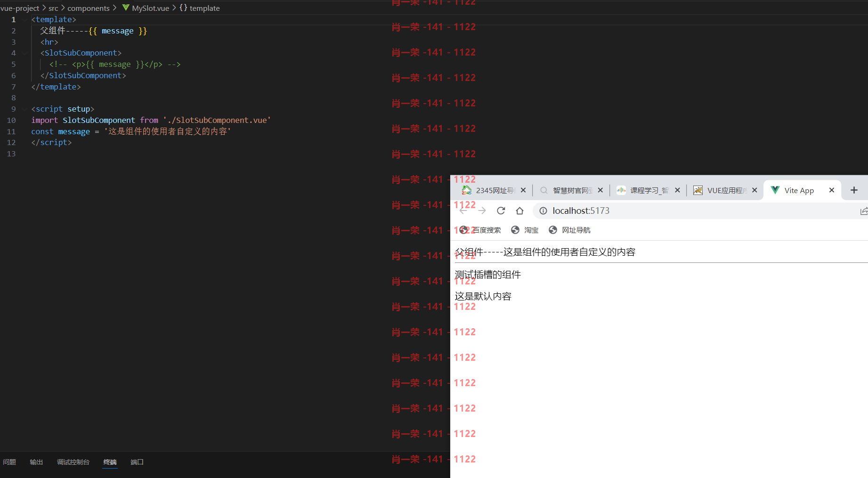The image size is (868, 478).
Task: Reload the localhost page
Action: coord(501,211)
